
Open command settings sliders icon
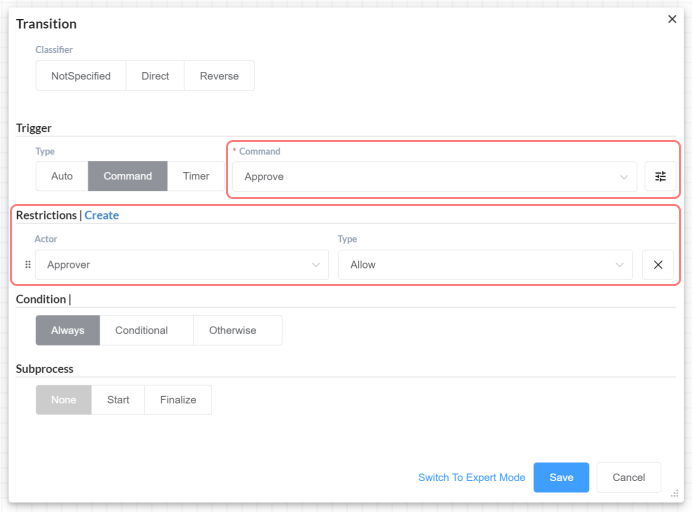pyautogui.click(x=660, y=177)
